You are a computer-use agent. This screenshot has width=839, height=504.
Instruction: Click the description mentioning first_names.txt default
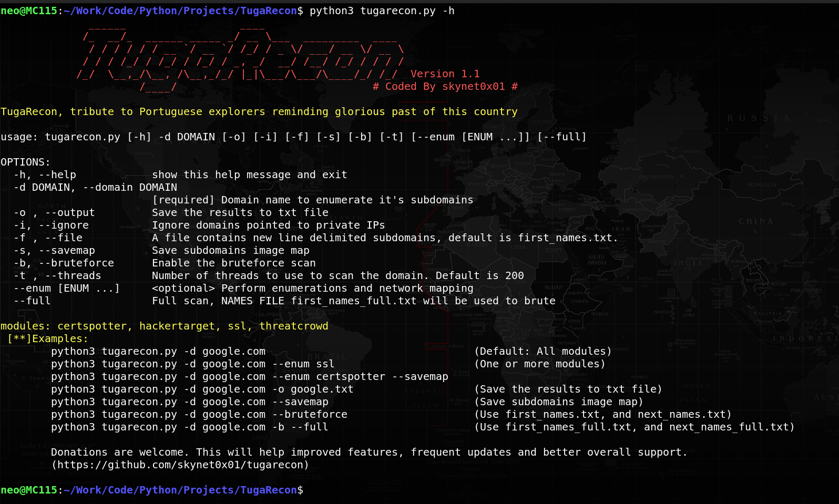click(385, 238)
